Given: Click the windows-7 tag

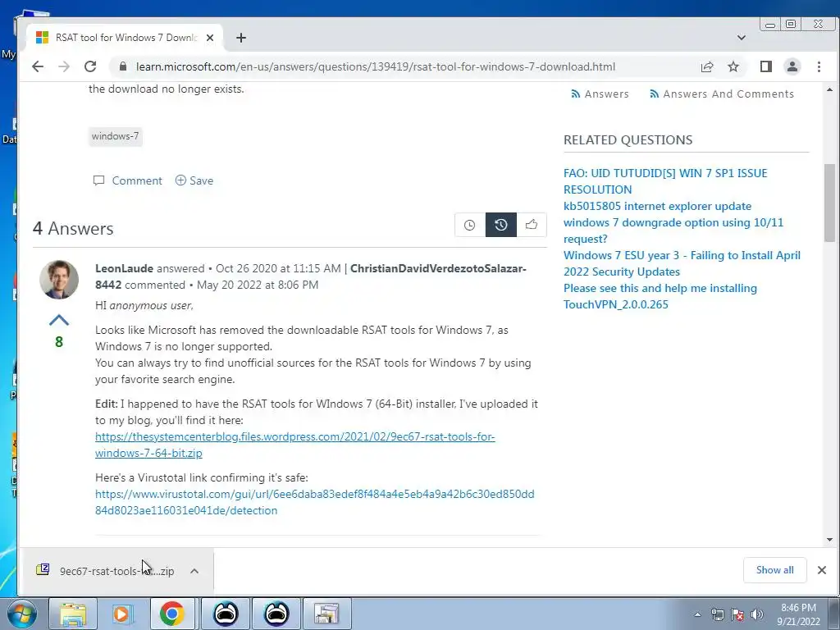Looking at the screenshot, I should (115, 136).
